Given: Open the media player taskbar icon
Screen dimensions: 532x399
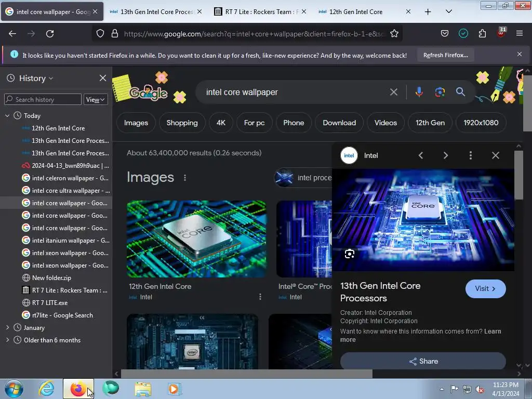Looking at the screenshot, I should (x=175, y=389).
